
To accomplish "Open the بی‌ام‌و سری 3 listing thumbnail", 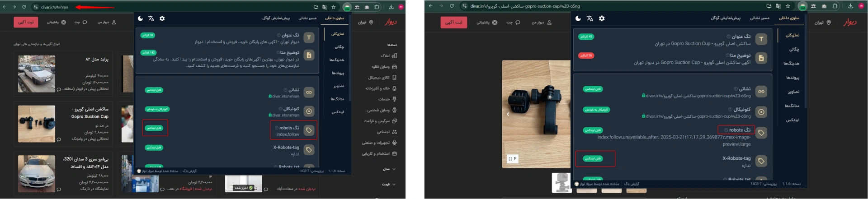I will pos(37,174).
